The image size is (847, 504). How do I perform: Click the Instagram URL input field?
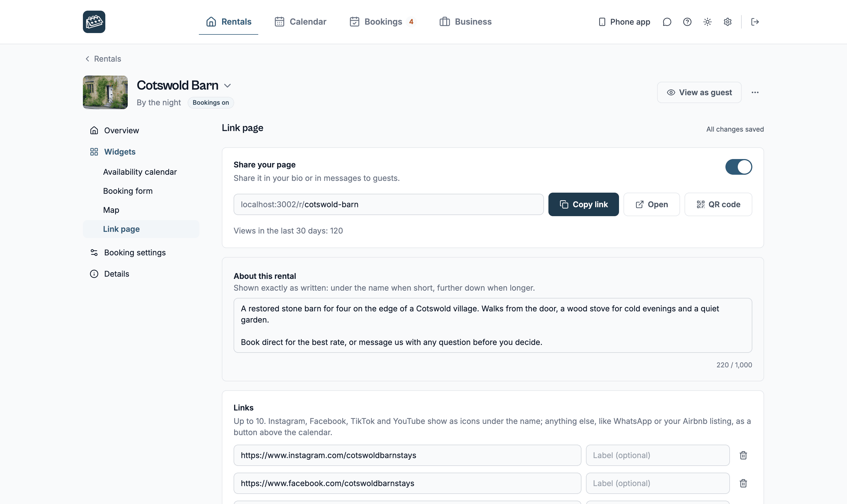click(x=407, y=455)
